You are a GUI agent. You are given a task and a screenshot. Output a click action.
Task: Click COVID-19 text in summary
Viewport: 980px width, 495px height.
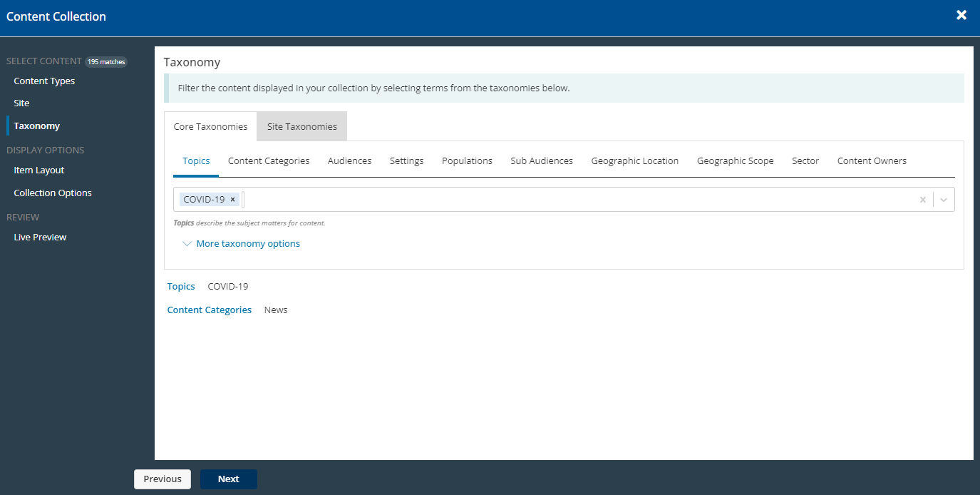coord(228,287)
